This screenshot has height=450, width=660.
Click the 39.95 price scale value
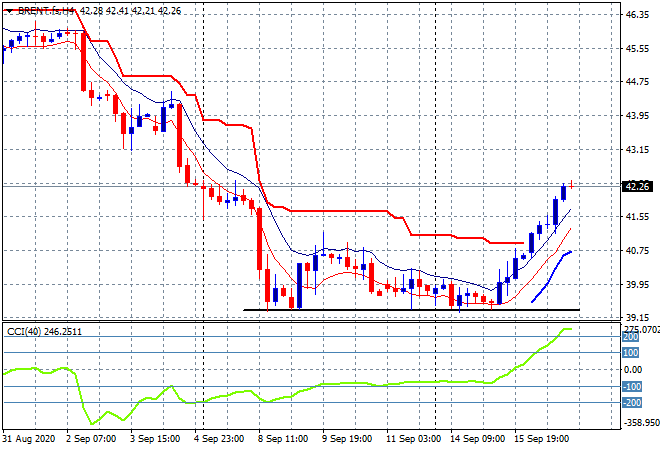(x=637, y=285)
